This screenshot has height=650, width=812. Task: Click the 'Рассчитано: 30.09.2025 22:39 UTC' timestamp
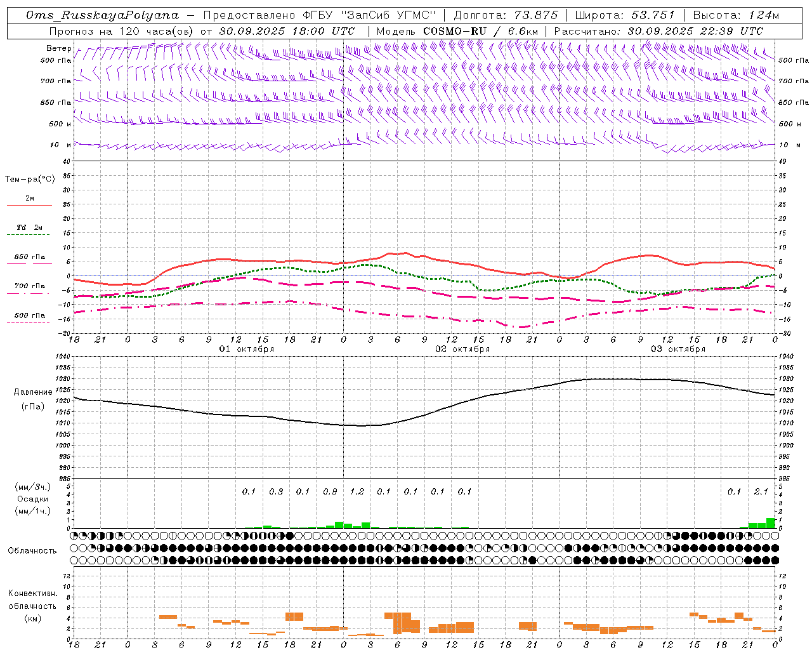pos(658,30)
